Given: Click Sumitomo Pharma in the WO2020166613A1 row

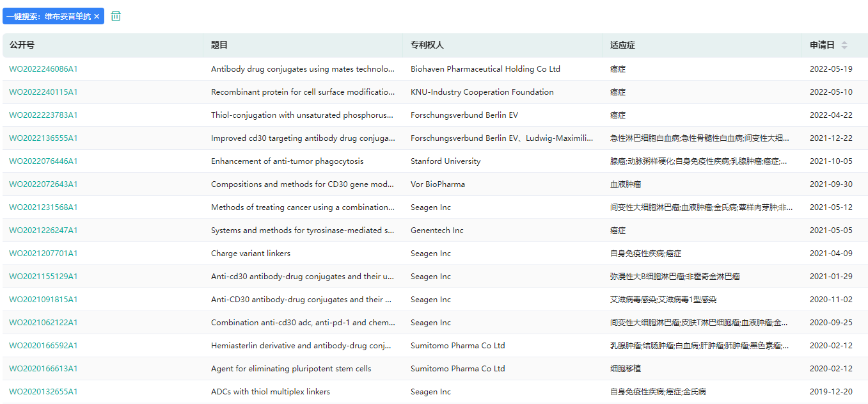Looking at the screenshot, I should click(x=458, y=369).
